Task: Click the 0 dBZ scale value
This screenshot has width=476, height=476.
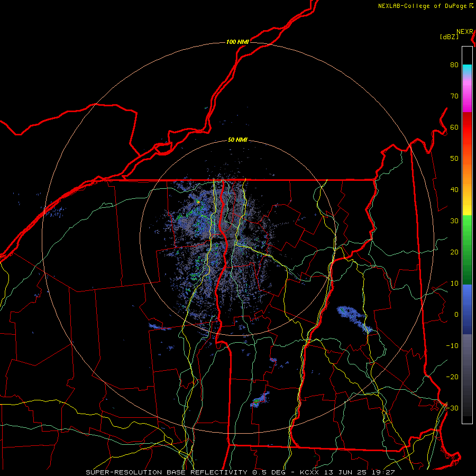Action: pyautogui.click(x=456, y=315)
